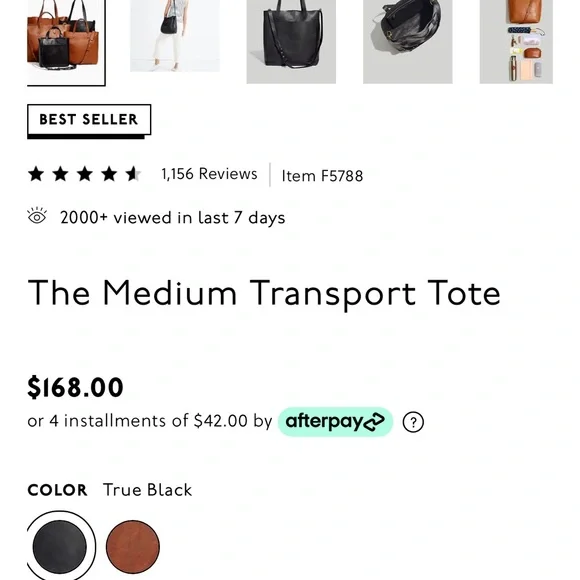Click the 4 installments of $42.00 text

coord(149,421)
